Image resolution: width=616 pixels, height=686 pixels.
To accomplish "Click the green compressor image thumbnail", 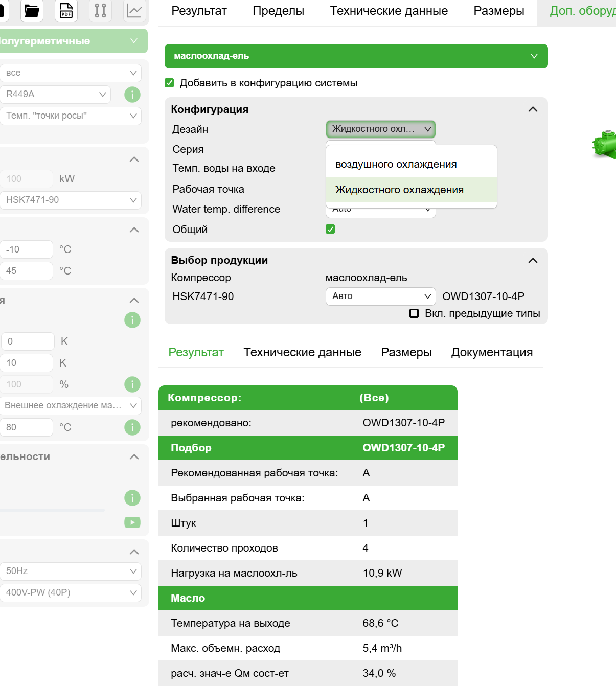I will coord(604,145).
